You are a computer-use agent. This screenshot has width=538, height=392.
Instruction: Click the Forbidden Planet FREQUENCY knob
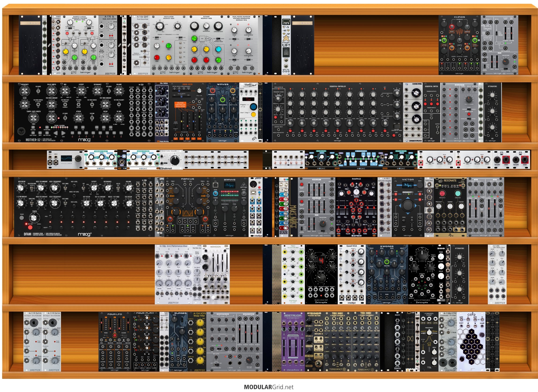click(x=429, y=332)
